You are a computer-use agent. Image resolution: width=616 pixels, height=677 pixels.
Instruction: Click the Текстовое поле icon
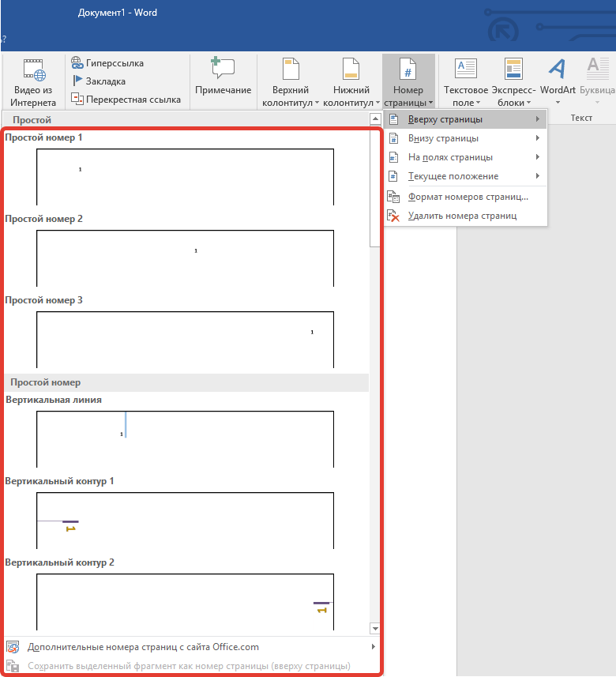point(466,69)
